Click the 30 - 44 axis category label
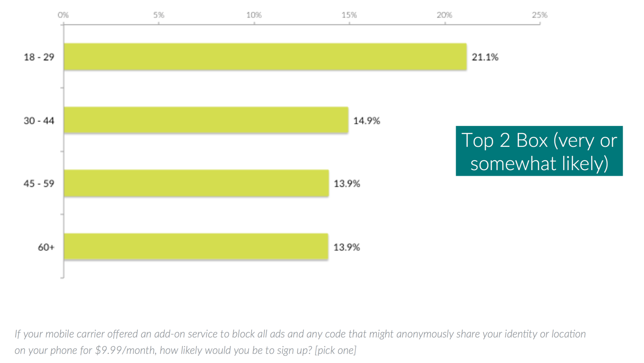Screen dimensions: 644x363 click(x=39, y=121)
